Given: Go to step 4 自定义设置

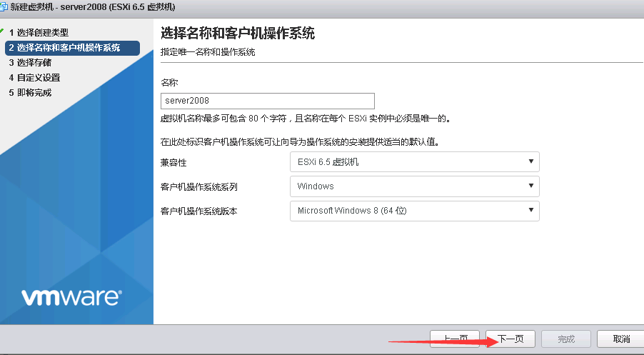Looking at the screenshot, I should coord(34,77).
